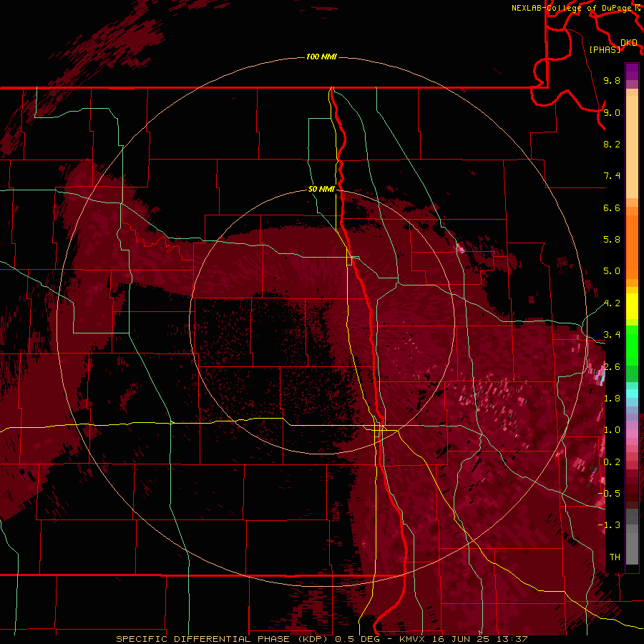The image size is (644, 644).
Task: Pick the cyan color bar segment
Action: (x=632, y=394)
